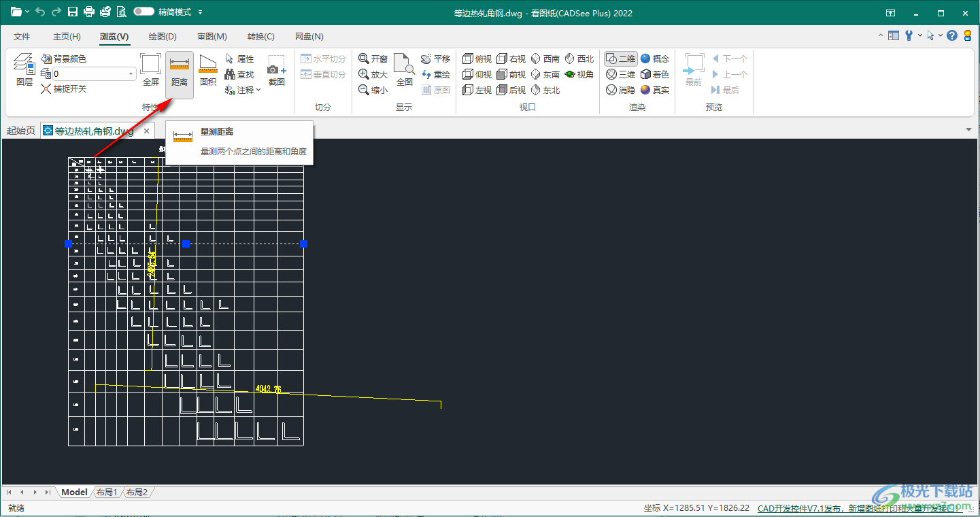Switch to 左视 left view
Screen dimensions: 980x517
click(x=477, y=90)
